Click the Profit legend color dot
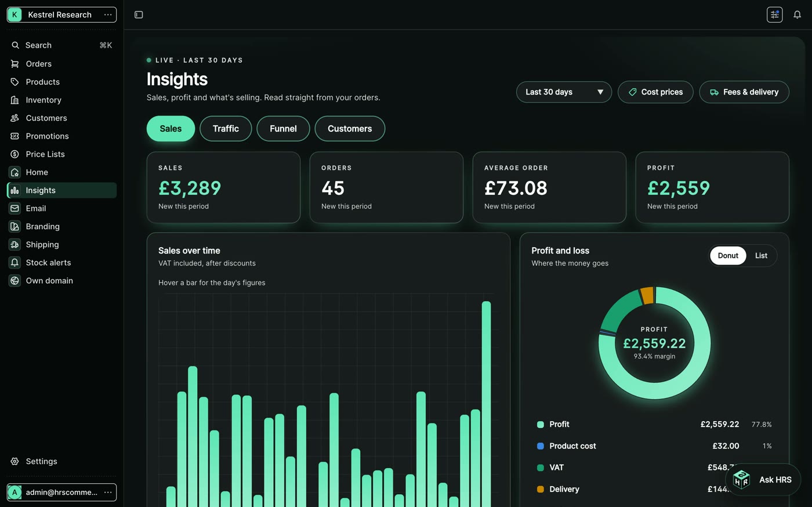Viewport: 812px width, 507px height. (541, 425)
